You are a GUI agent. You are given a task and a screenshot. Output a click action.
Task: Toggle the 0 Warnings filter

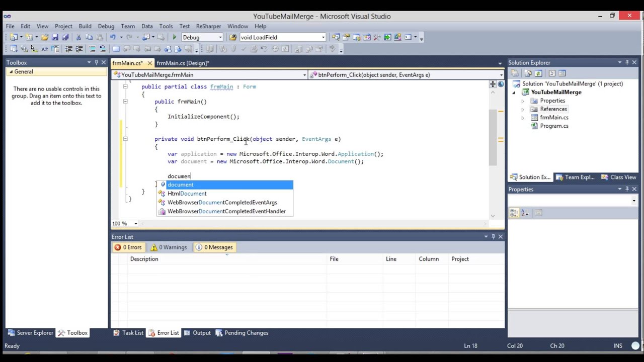click(169, 247)
